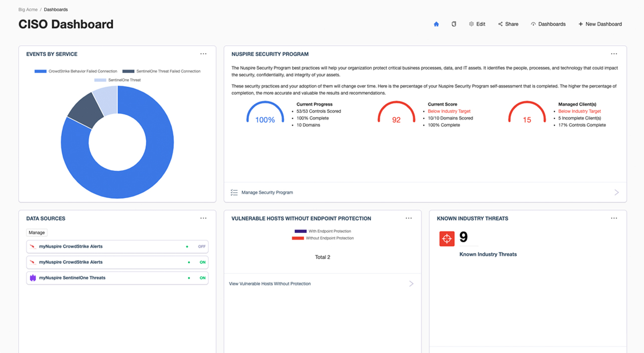
Task: Open Manage Security Program link
Action: [x=267, y=192]
